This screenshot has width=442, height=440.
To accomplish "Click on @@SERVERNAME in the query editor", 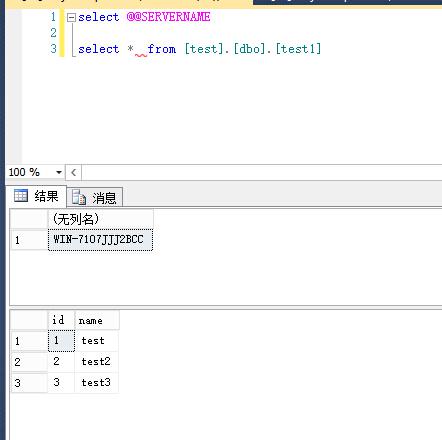I will [168, 17].
